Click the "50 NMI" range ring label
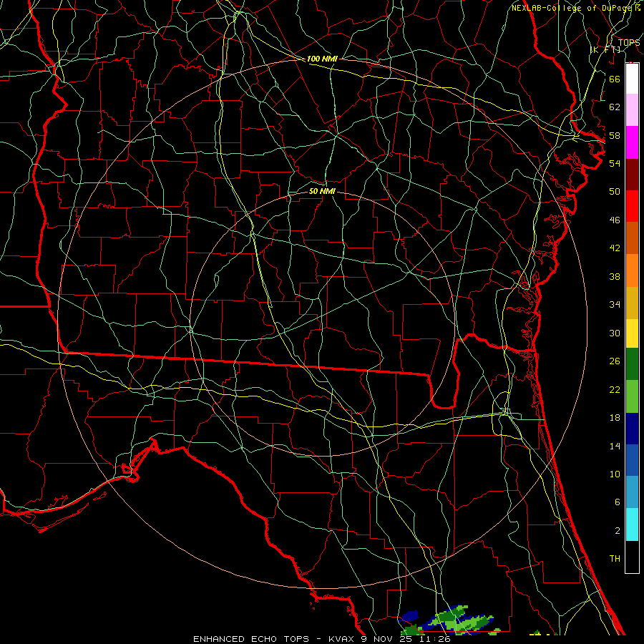644x644 pixels. [x=322, y=191]
